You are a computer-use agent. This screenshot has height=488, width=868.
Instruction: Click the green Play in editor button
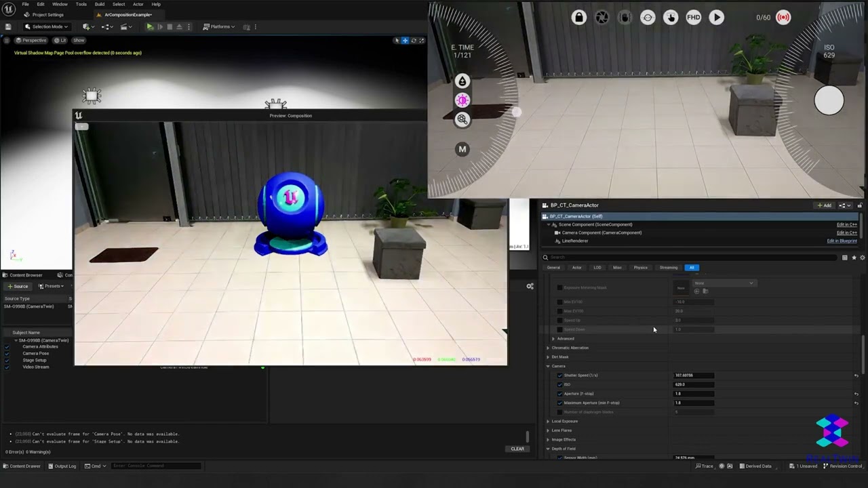[150, 26]
